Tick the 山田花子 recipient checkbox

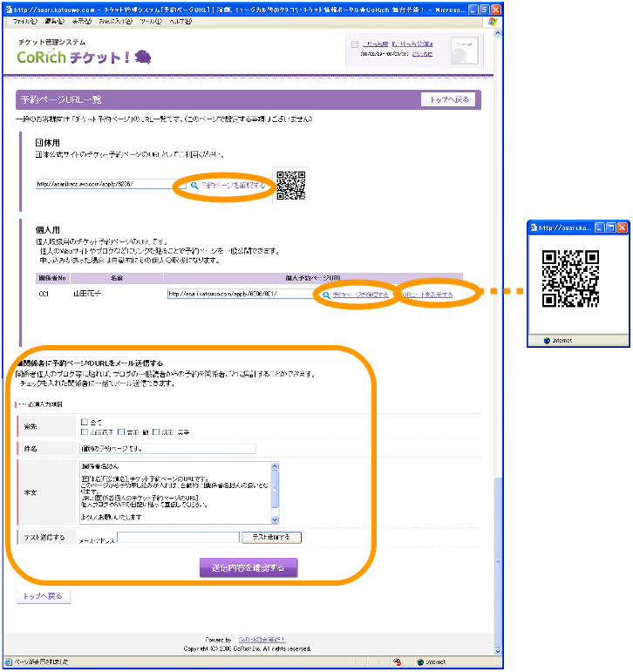point(85,431)
